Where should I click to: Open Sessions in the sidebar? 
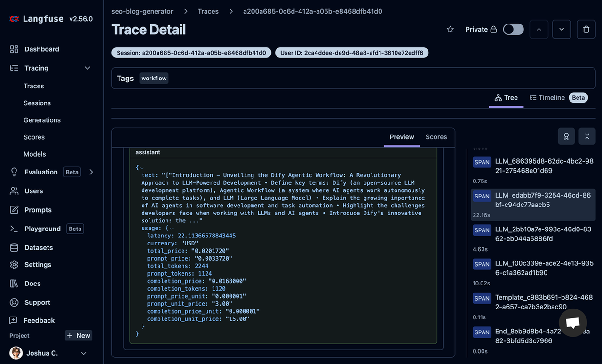coord(37,103)
